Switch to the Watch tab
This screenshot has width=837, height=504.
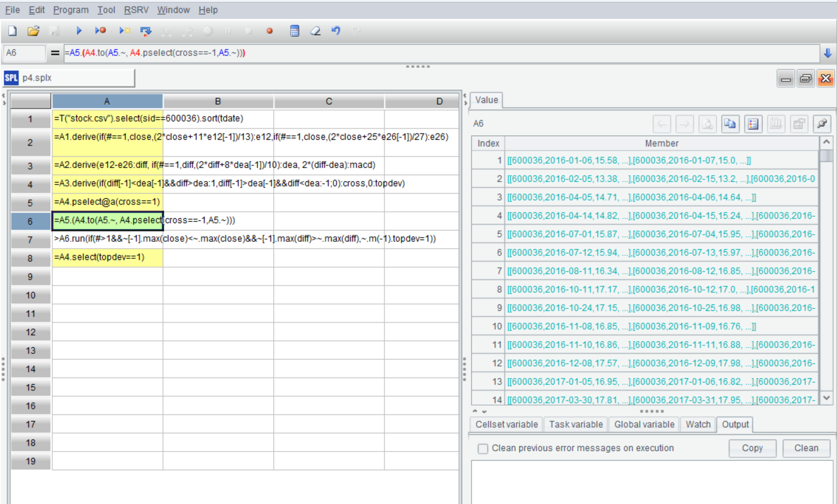tap(698, 424)
